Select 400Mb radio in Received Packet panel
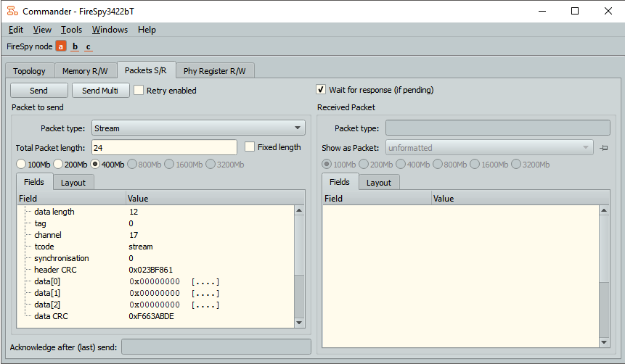625x364 pixels. click(x=401, y=164)
